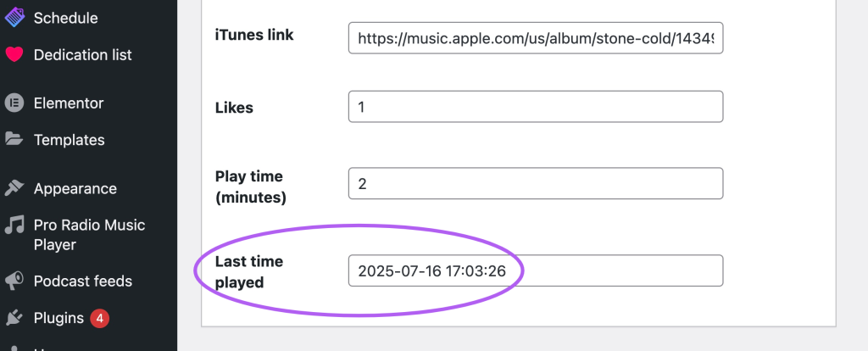The image size is (868, 351).
Task: Click the Elementor logo icon
Action: pyautogui.click(x=14, y=103)
